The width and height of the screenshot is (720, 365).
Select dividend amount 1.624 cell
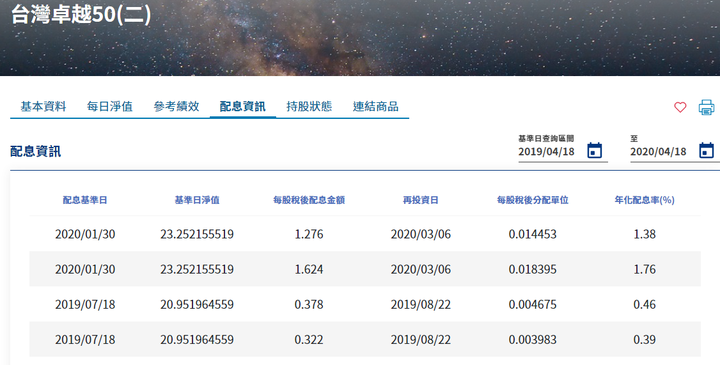coord(309,269)
